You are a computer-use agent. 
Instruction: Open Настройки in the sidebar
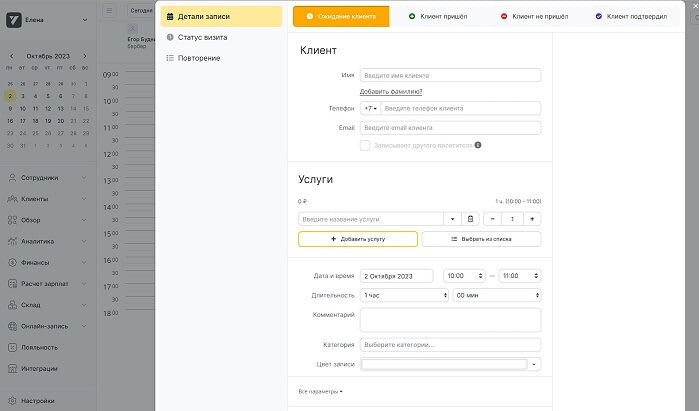pyautogui.click(x=38, y=401)
